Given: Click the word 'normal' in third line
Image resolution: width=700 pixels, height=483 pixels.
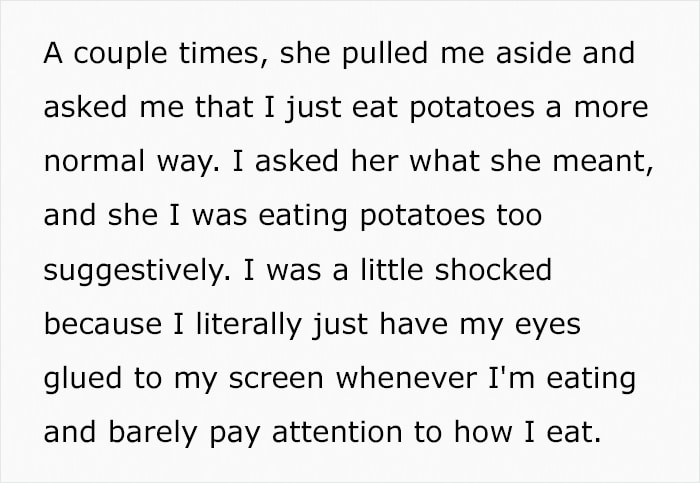Looking at the screenshot, I should coord(95,161).
